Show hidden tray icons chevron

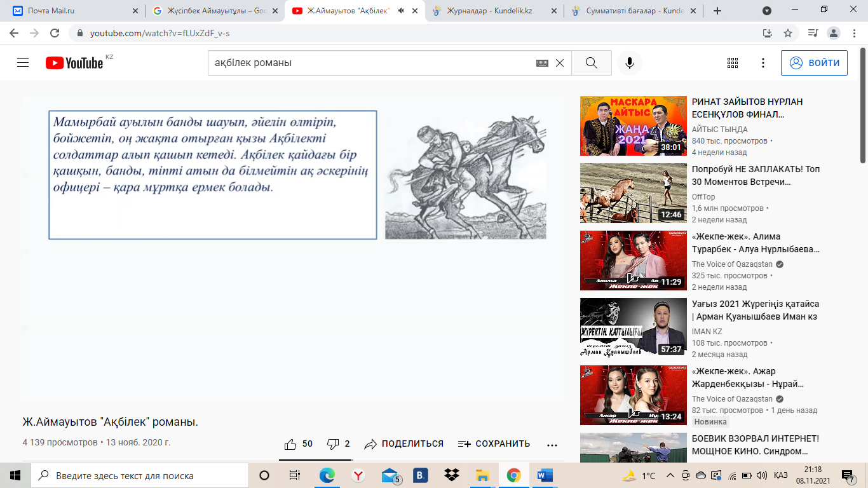670,475
